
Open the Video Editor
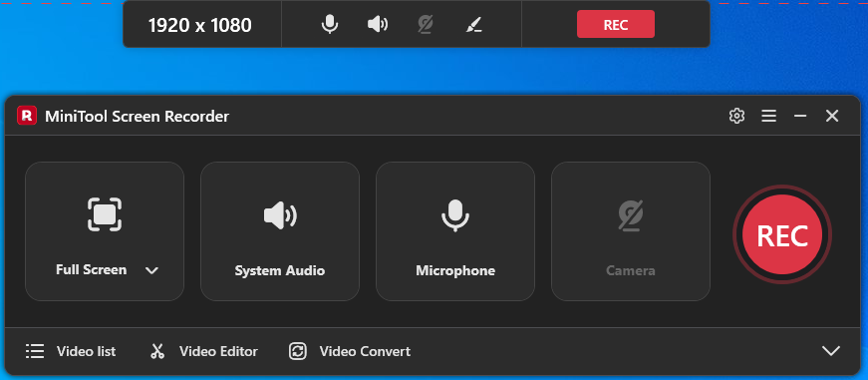(203, 351)
